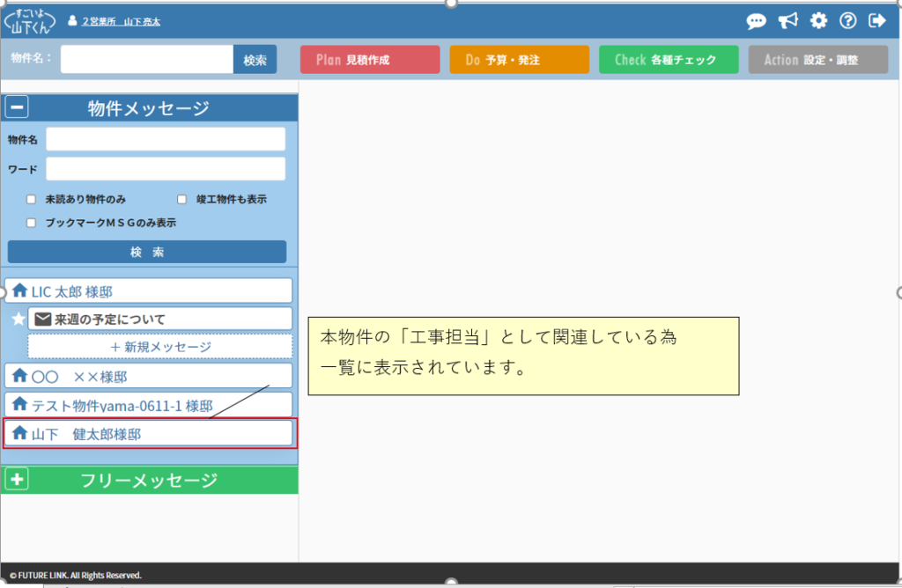Click the すごいよ山下くん logo
902x588 pixels.
pos(30,19)
